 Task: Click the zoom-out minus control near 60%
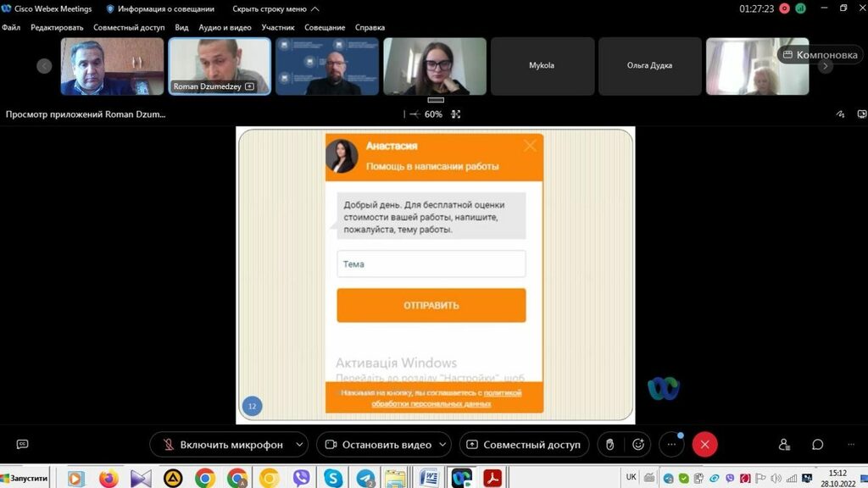click(x=414, y=114)
